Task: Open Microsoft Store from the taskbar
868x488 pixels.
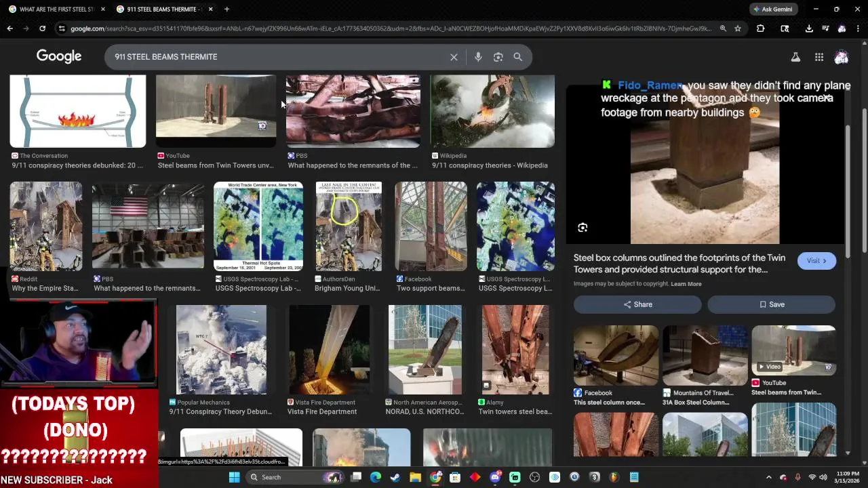Action: [x=455, y=477]
